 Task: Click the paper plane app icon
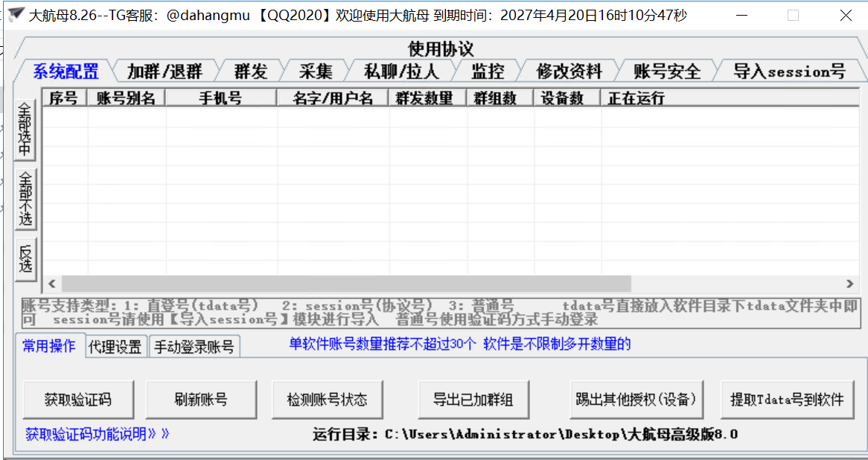(x=15, y=14)
